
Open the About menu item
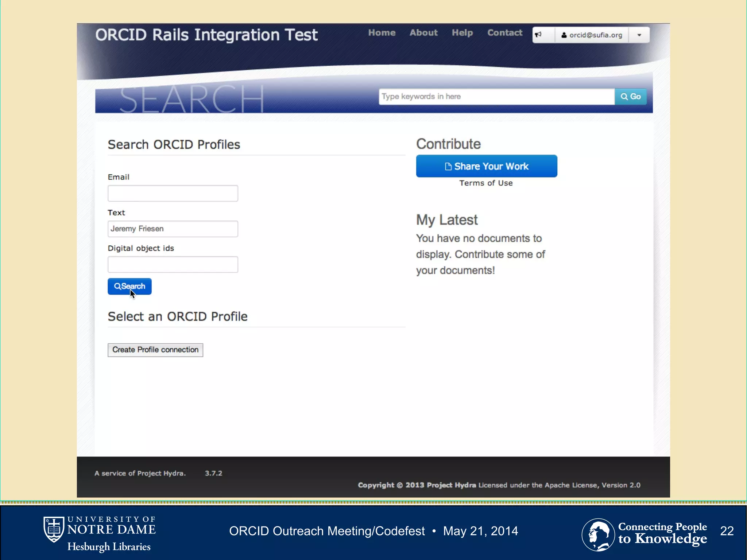coord(423,33)
